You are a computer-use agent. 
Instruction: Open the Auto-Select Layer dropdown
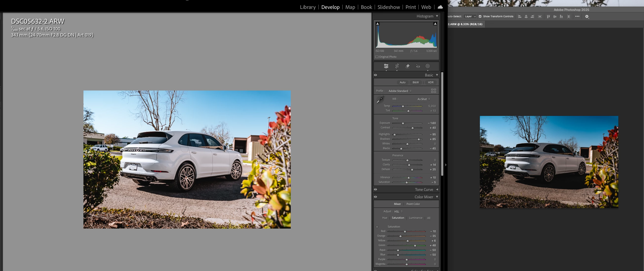tap(470, 17)
